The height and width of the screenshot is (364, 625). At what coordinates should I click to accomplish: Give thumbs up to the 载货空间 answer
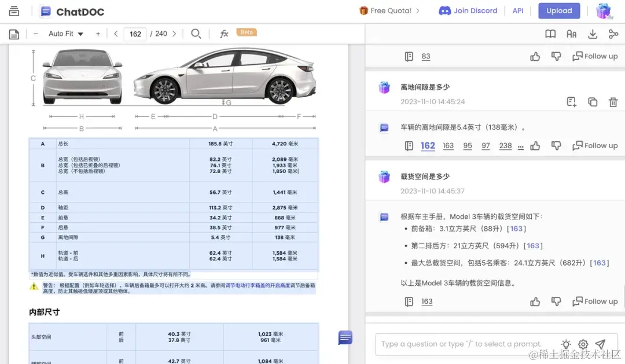(x=535, y=302)
